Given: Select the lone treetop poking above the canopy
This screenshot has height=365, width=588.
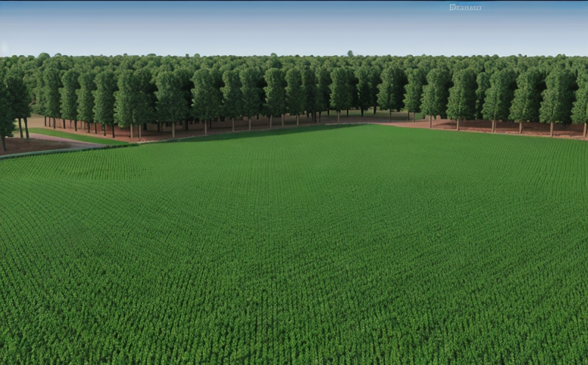Looking at the screenshot, I should [351, 54].
